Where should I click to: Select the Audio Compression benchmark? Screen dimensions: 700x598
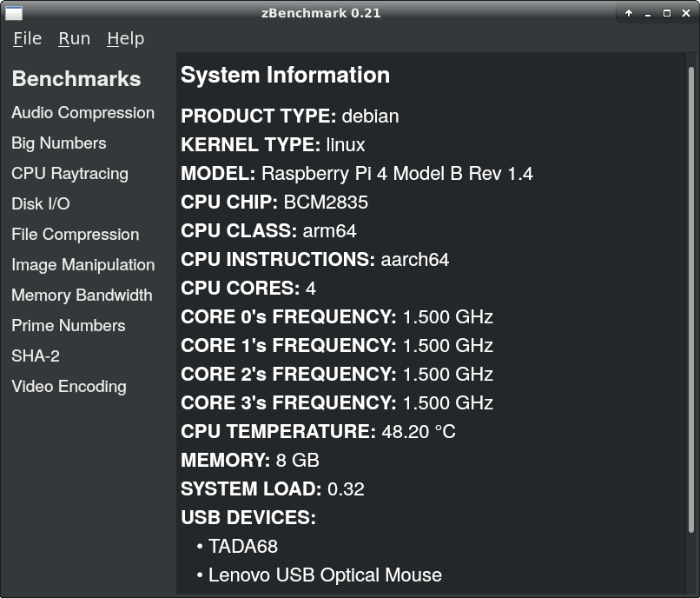83,113
